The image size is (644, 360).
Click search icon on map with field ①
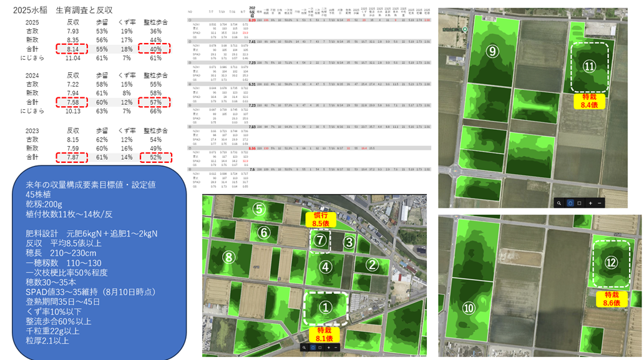(304, 348)
